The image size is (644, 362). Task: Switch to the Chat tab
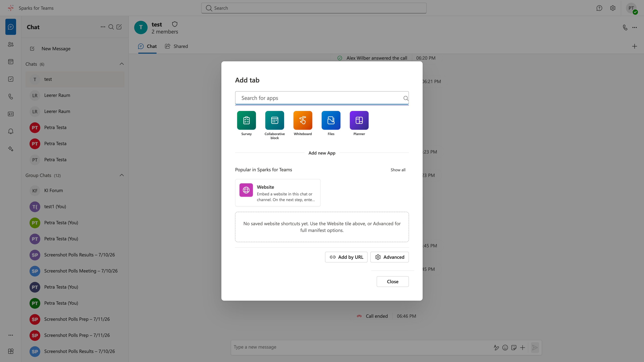pyautogui.click(x=147, y=46)
